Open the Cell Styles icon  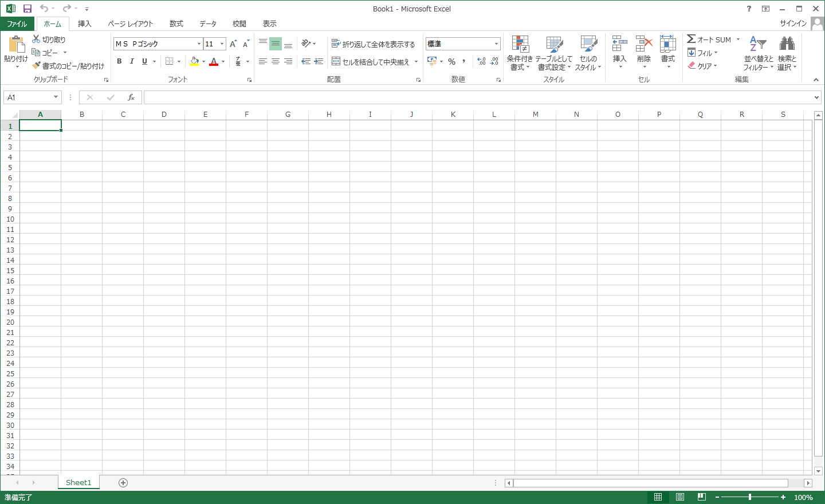588,44
